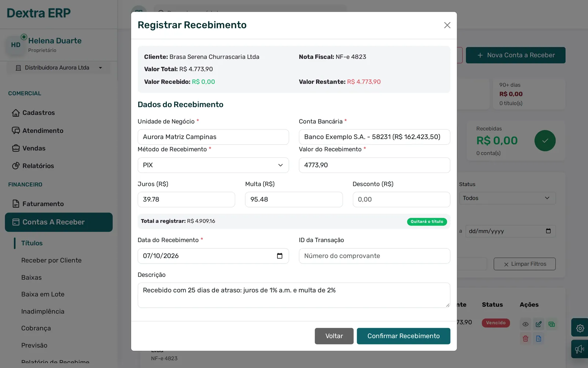The width and height of the screenshot is (588, 368).
Task: Click the Relatórios pie chart icon
Action: click(x=16, y=166)
